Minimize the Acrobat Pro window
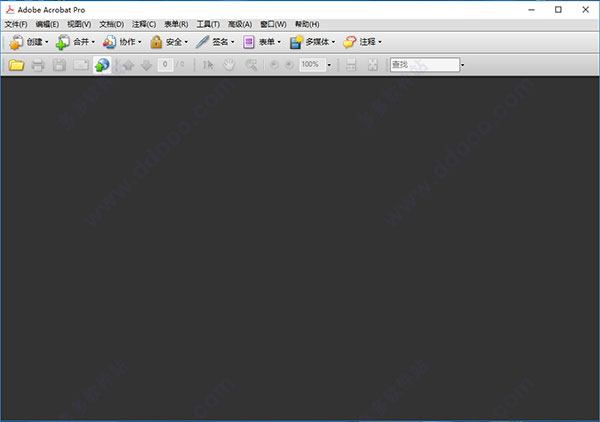This screenshot has width=600, height=422. click(x=532, y=10)
